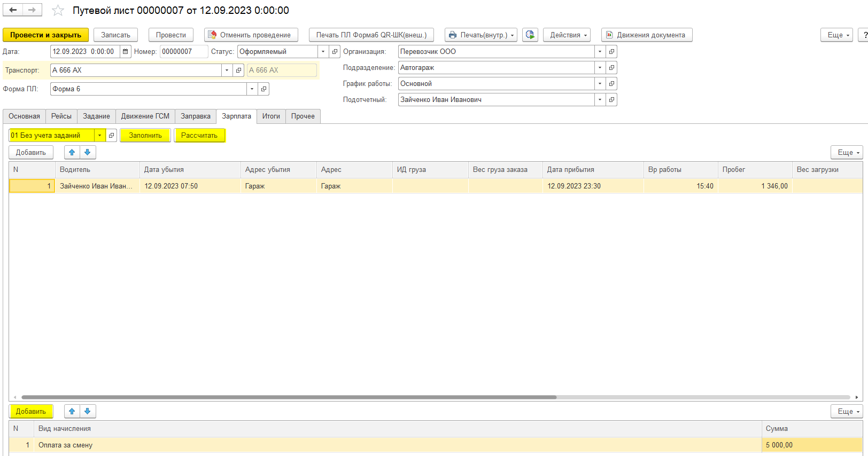Click the horizontal scrollbar of the trips table
This screenshot has width=868, height=456.
pos(289,397)
